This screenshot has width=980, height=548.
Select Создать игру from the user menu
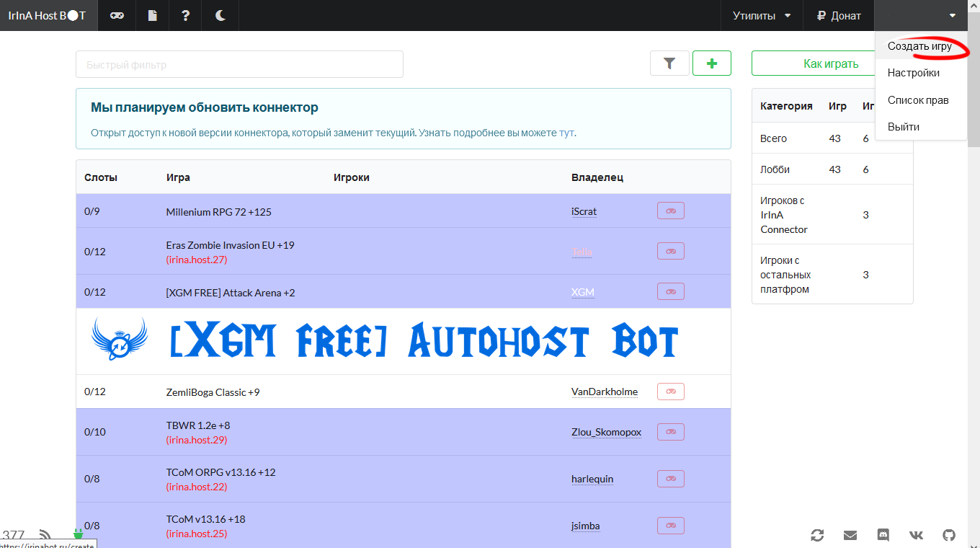coord(919,46)
